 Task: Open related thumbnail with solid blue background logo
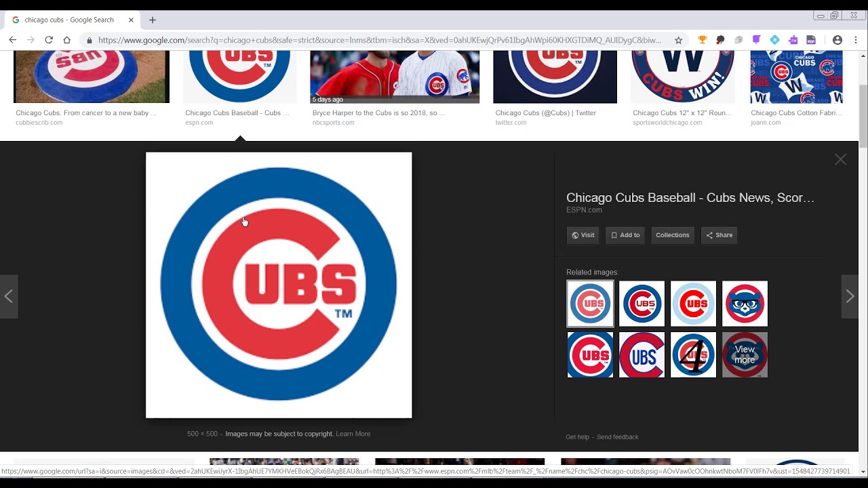pos(591,354)
